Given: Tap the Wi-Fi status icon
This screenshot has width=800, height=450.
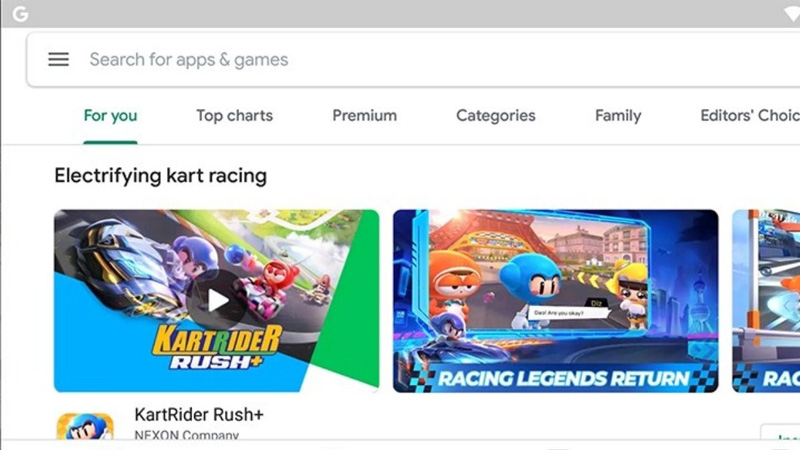Looking at the screenshot, I should pos(792,14).
